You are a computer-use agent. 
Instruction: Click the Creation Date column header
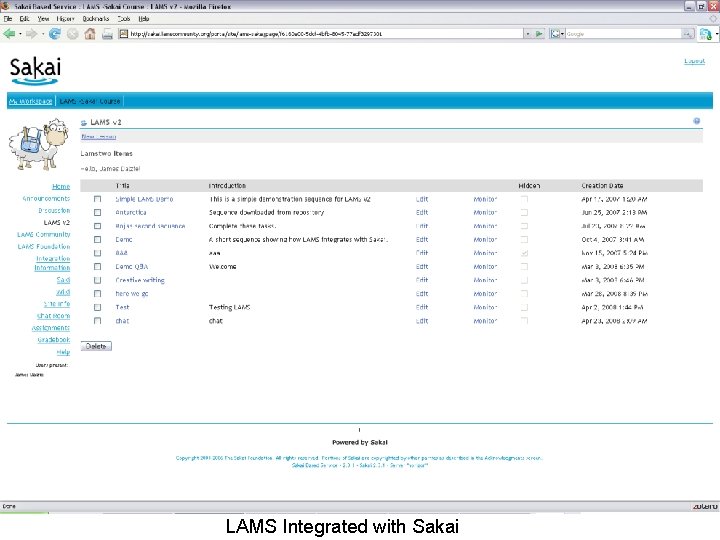tap(602, 186)
